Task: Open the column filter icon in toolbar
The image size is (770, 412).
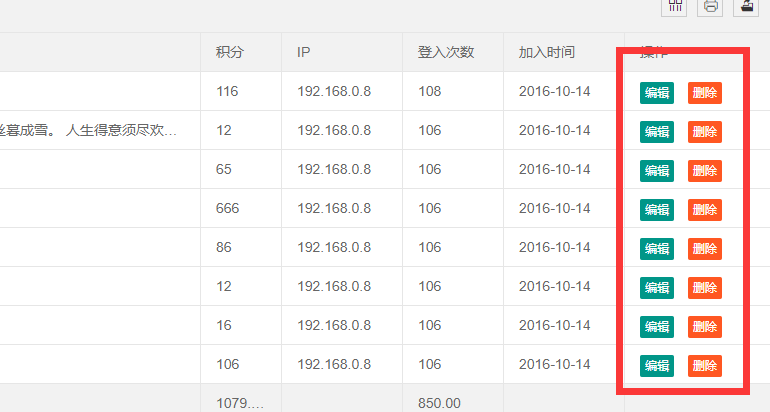Action: [675, 7]
